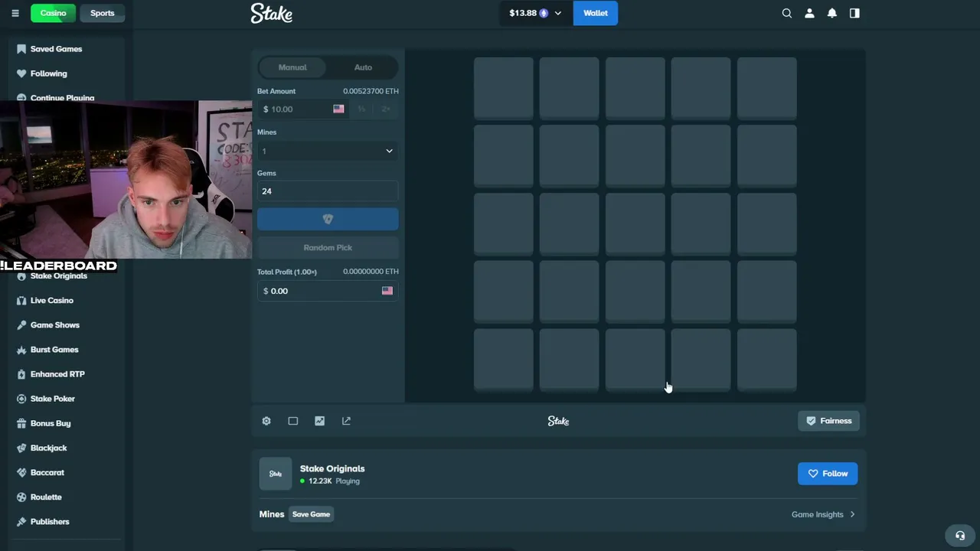The width and height of the screenshot is (980, 551).
Task: Reveal the top-left tile of the Mines grid
Action: point(504,88)
